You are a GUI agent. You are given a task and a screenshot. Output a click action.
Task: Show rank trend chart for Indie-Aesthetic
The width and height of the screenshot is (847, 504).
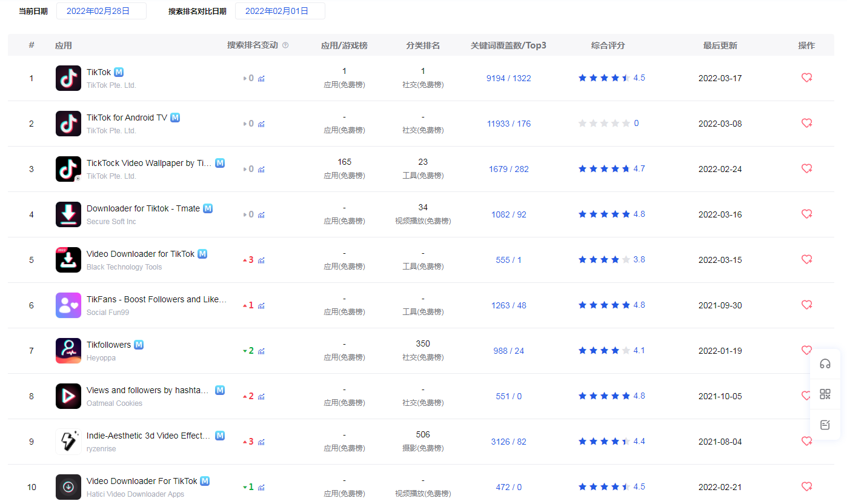(x=261, y=442)
